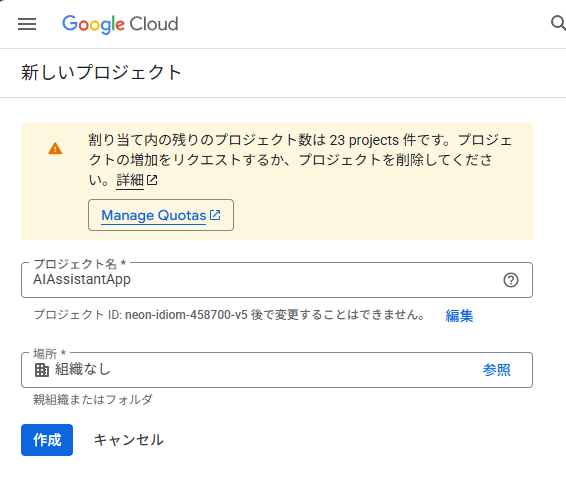Open the 詳細 details link
Image resolution: width=566 pixels, height=488 pixels.
click(x=130, y=180)
